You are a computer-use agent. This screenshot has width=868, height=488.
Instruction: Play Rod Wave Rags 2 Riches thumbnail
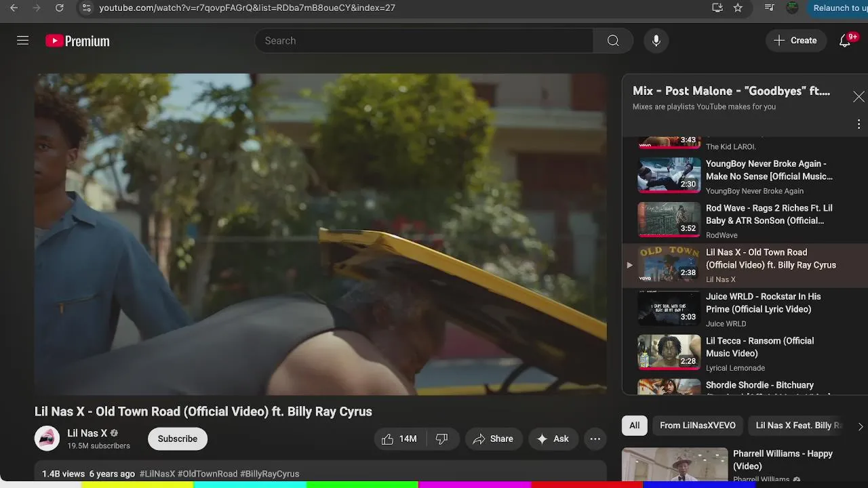coord(669,219)
